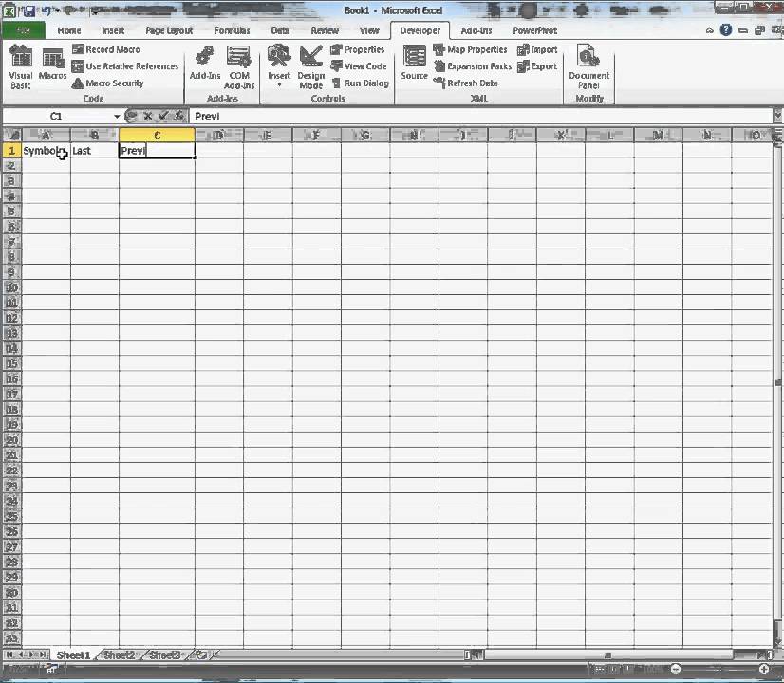Zoom in with the plus button

point(763,669)
